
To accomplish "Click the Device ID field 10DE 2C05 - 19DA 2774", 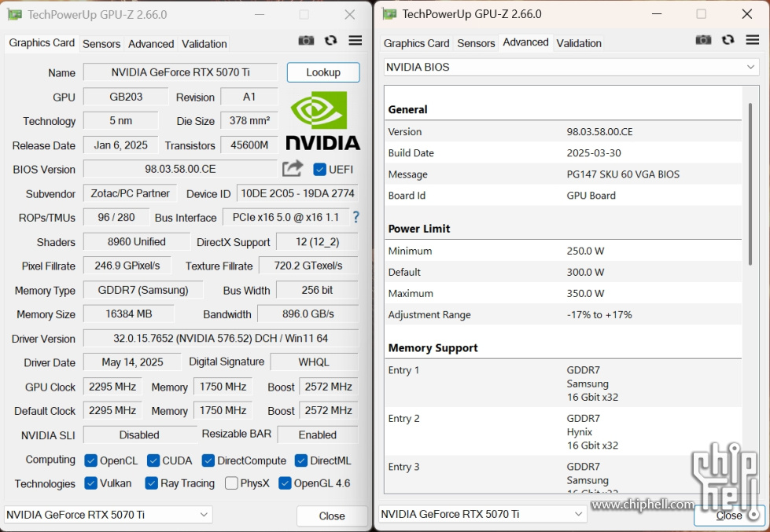I will [297, 193].
